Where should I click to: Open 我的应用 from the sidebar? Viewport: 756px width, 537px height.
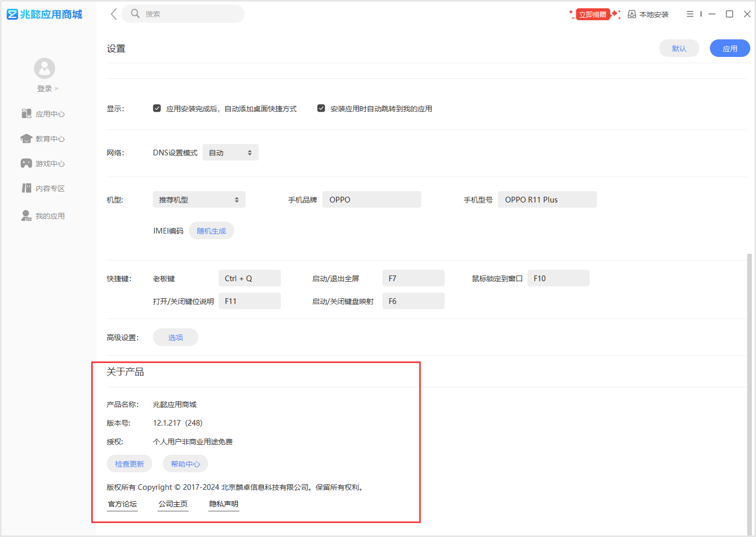click(x=26, y=215)
